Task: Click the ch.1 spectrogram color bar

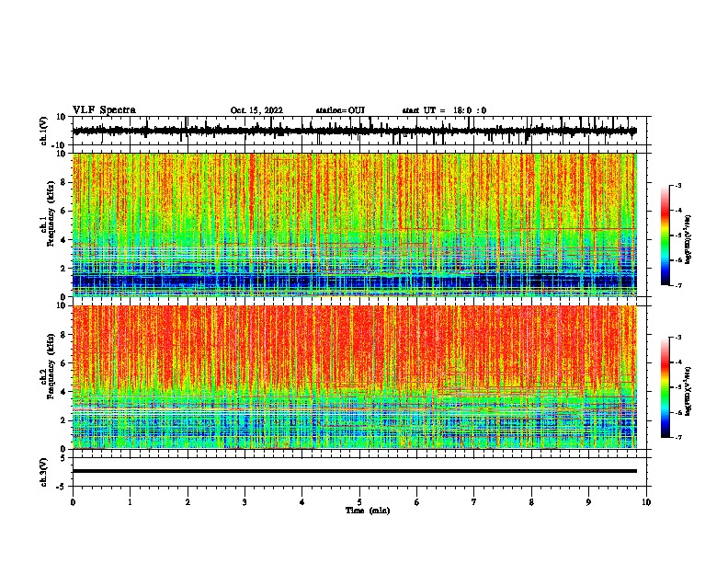Action: click(x=665, y=236)
